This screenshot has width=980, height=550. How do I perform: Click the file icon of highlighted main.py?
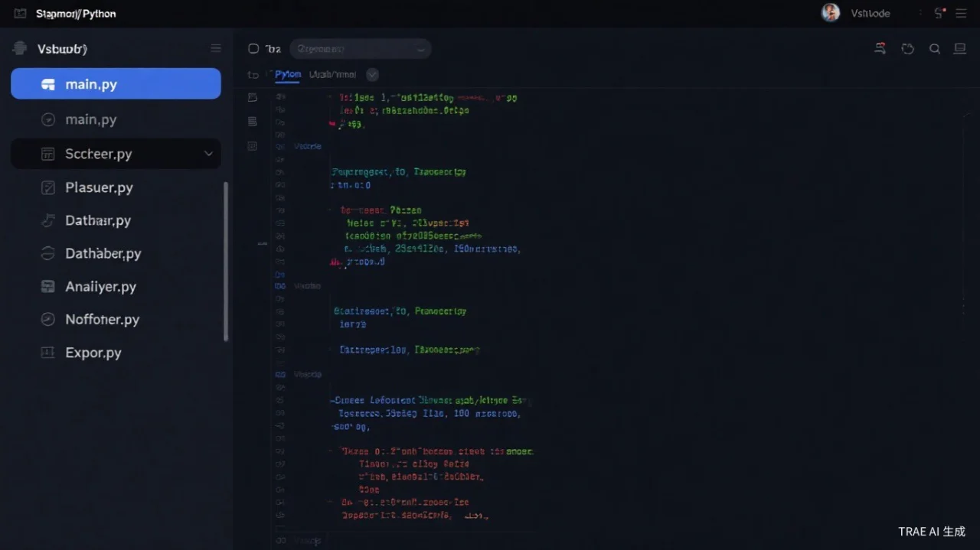[x=47, y=85]
